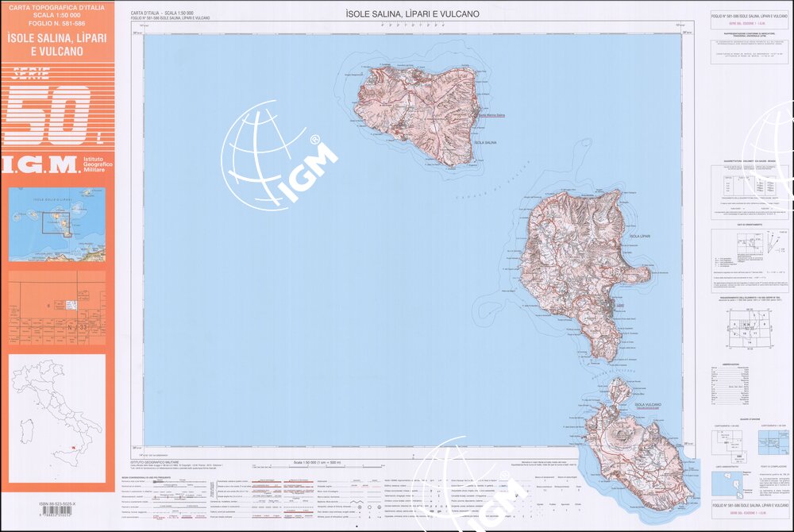The height and width of the screenshot is (532, 794).
Task: Click the large IGM globe watermark logo
Action: 276,161
